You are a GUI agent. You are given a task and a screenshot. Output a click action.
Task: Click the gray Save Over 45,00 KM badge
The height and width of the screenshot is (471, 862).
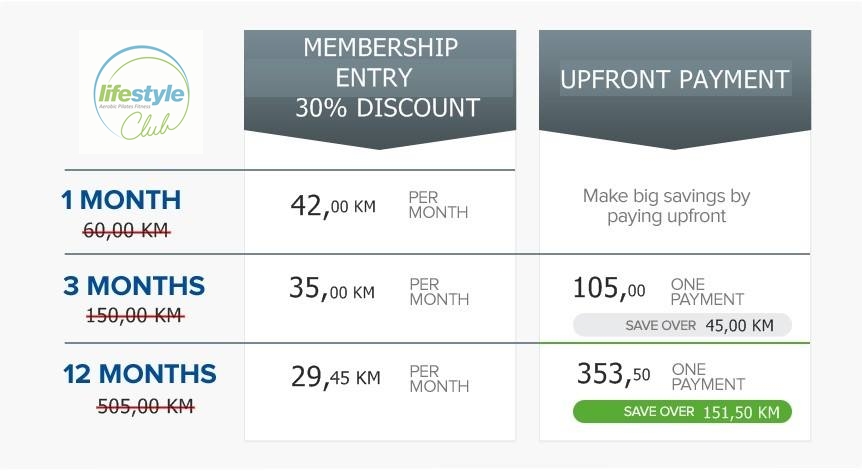[x=682, y=325]
